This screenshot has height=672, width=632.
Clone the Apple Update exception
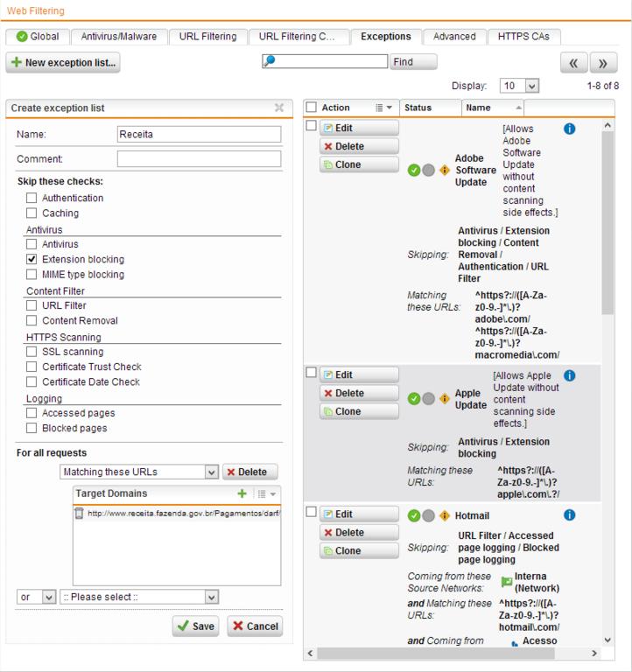tap(359, 411)
